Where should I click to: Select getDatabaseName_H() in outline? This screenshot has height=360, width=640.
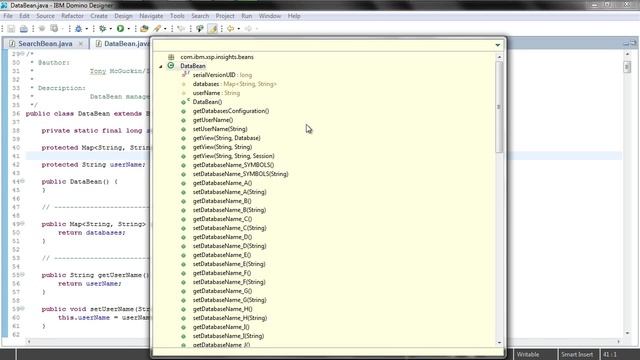click(x=222, y=309)
